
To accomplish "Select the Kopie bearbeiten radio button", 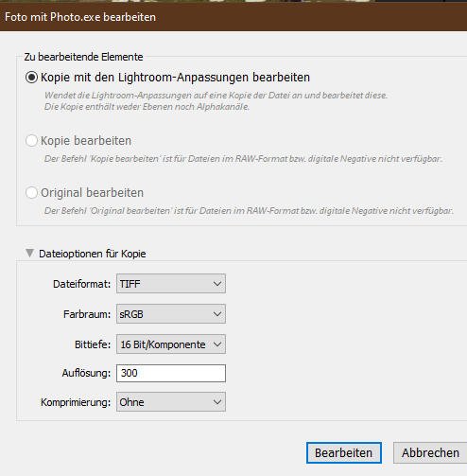I will (x=31, y=141).
